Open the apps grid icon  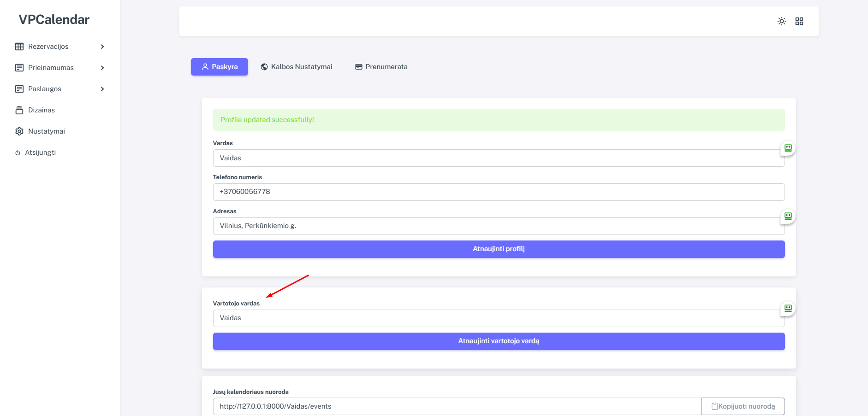tap(799, 21)
